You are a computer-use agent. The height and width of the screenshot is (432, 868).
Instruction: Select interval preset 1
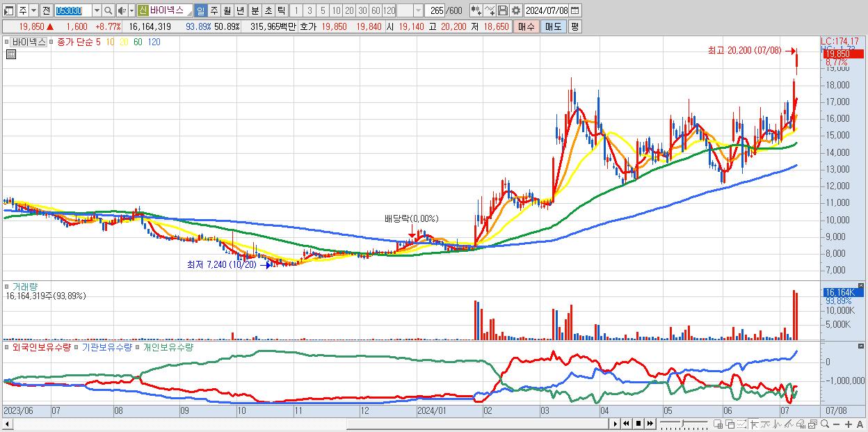[x=296, y=10]
